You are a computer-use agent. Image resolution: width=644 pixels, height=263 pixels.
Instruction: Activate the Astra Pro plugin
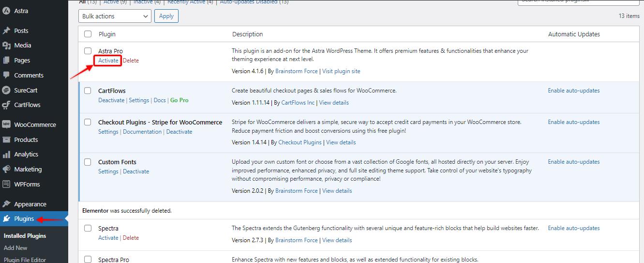click(108, 61)
